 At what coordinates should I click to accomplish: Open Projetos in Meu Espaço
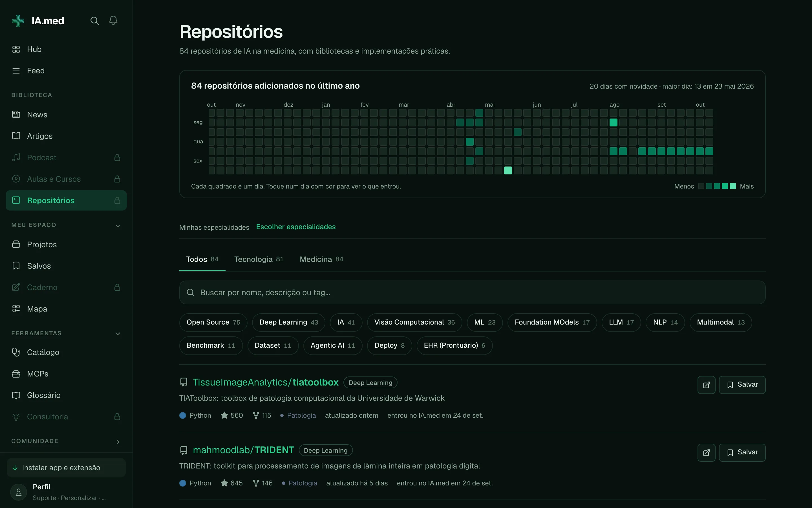tap(66, 245)
